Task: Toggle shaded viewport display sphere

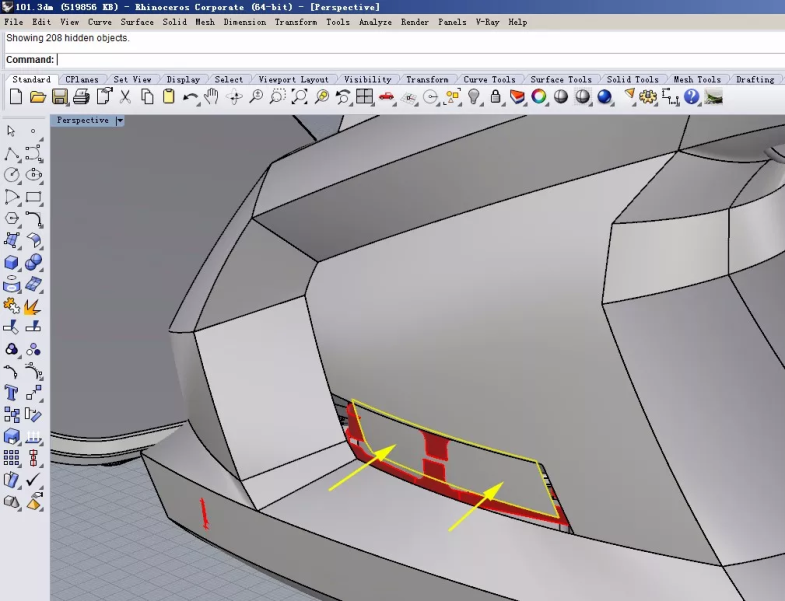Action: (x=561, y=97)
